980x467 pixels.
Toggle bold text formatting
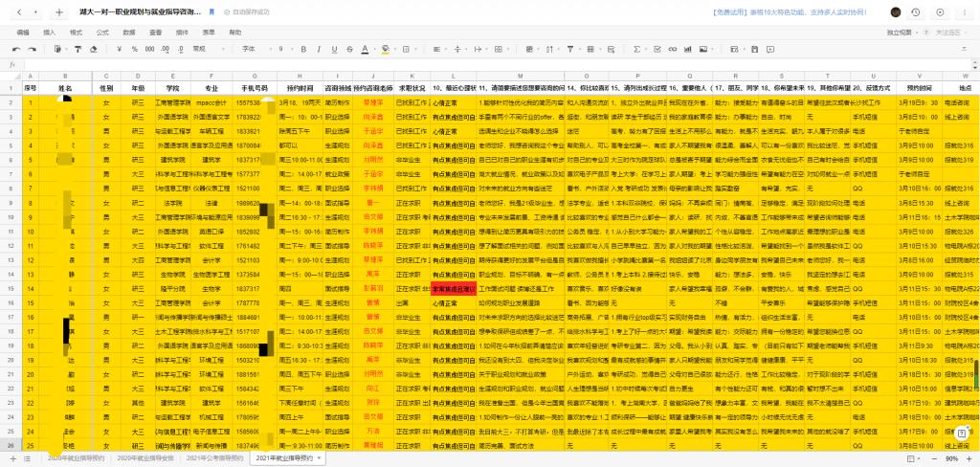click(x=303, y=48)
